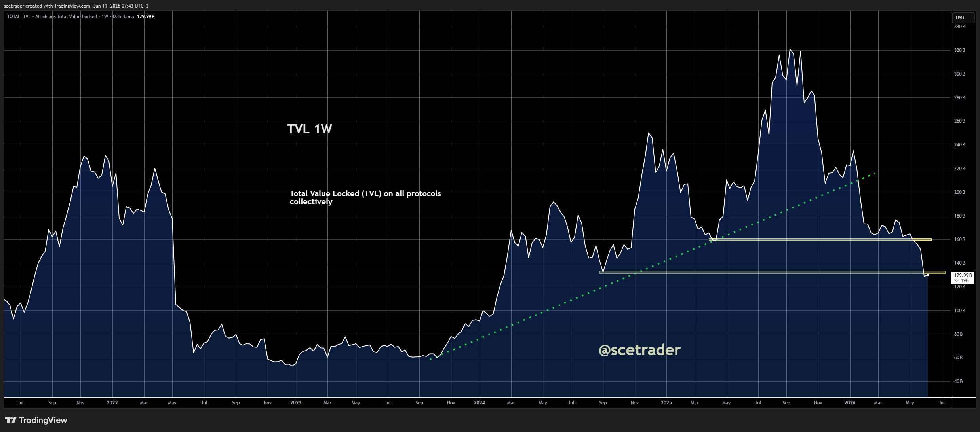Screen dimensions: 980x432
Task: Click the 2022 year label on time axis
Action: 112,403
